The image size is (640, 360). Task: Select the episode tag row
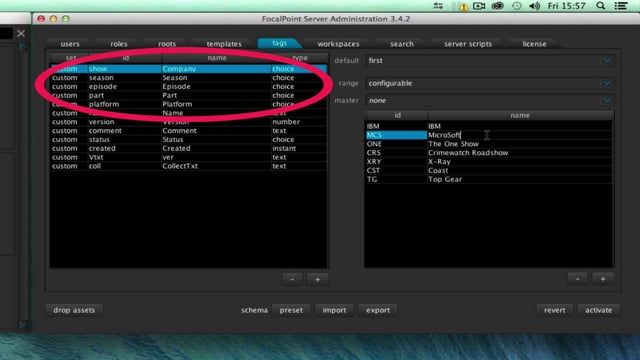[x=188, y=87]
